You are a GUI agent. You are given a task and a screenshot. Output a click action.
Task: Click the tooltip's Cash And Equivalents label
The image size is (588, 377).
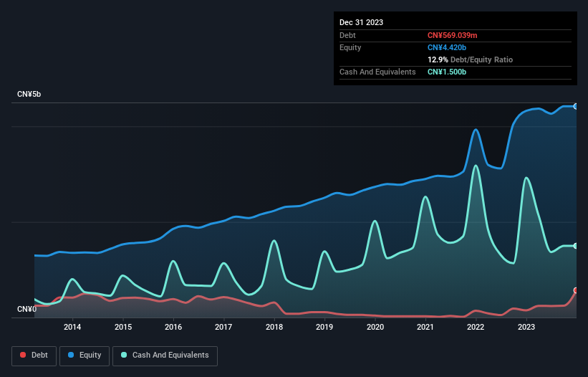pos(377,72)
